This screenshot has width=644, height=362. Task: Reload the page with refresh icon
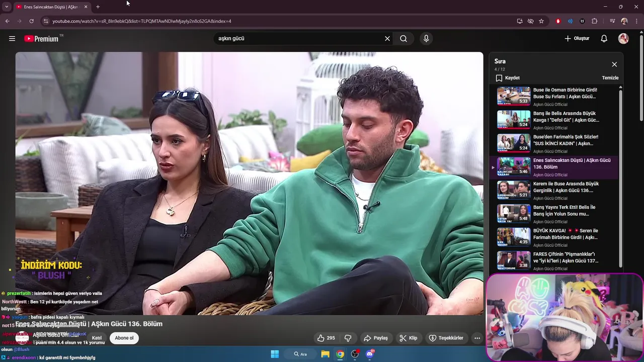coord(31,21)
